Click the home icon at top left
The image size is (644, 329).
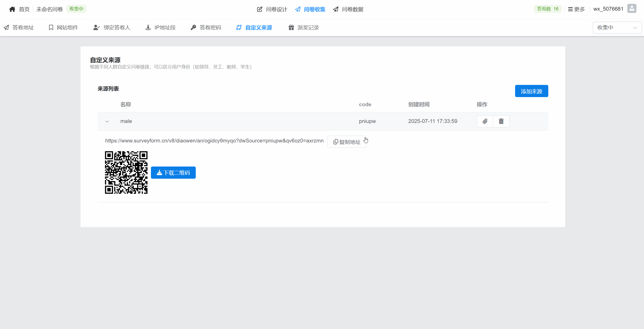click(x=12, y=9)
